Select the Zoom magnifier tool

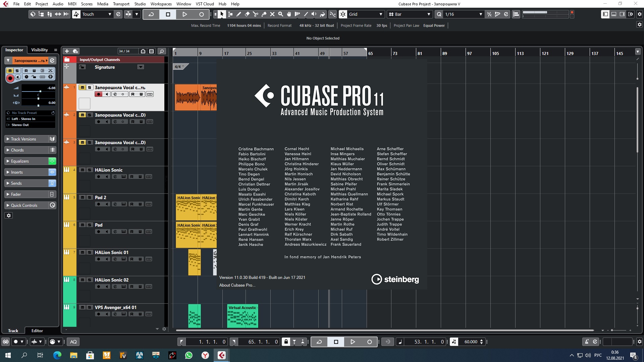281,14
